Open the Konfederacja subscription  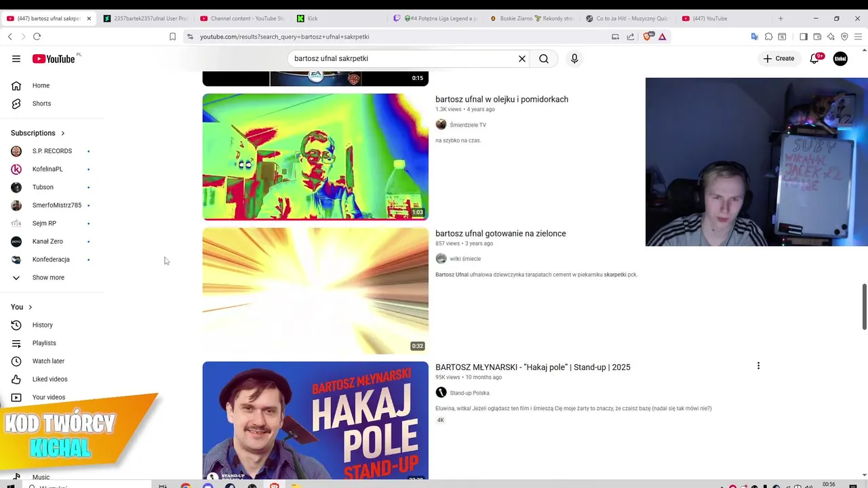(52, 260)
